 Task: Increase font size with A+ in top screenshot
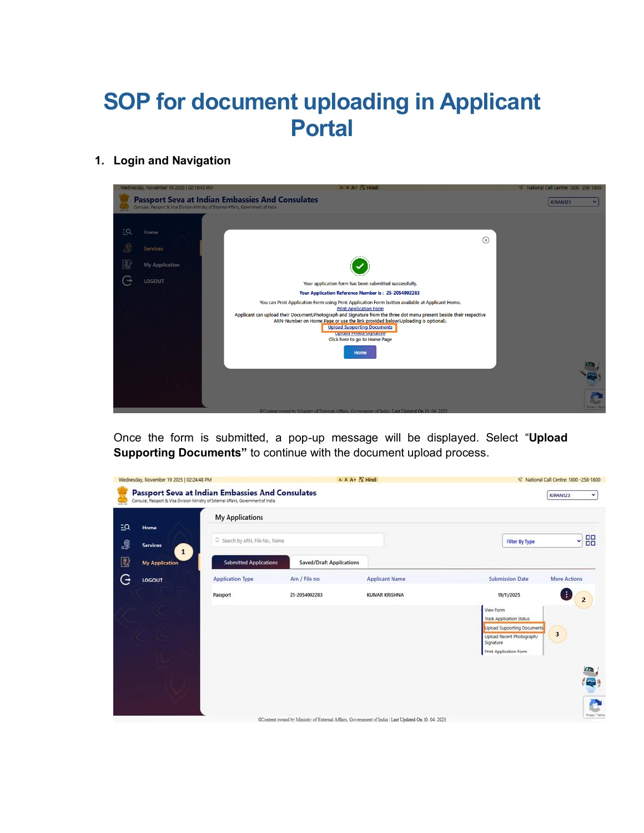(x=354, y=188)
